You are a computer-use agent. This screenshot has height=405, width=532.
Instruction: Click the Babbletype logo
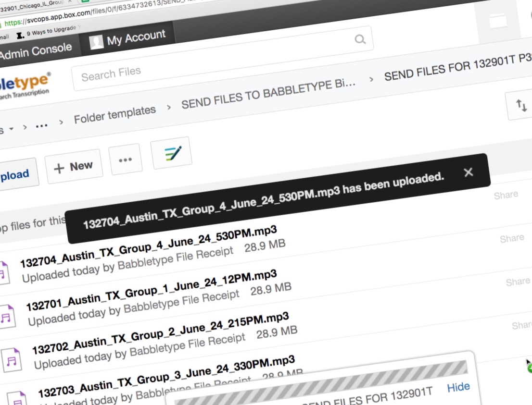[25, 86]
